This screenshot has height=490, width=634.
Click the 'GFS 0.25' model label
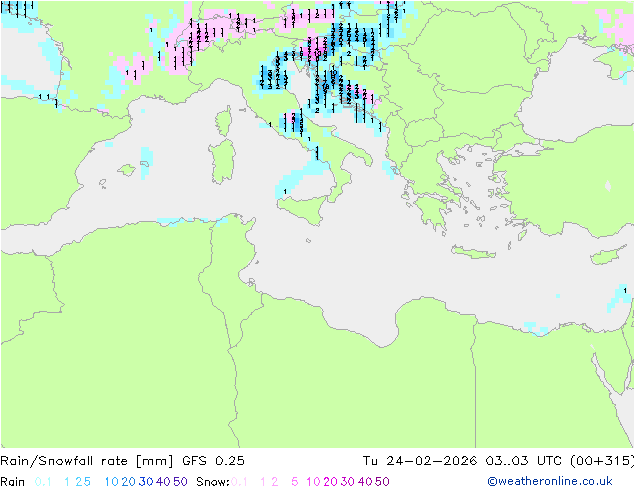pos(213,461)
